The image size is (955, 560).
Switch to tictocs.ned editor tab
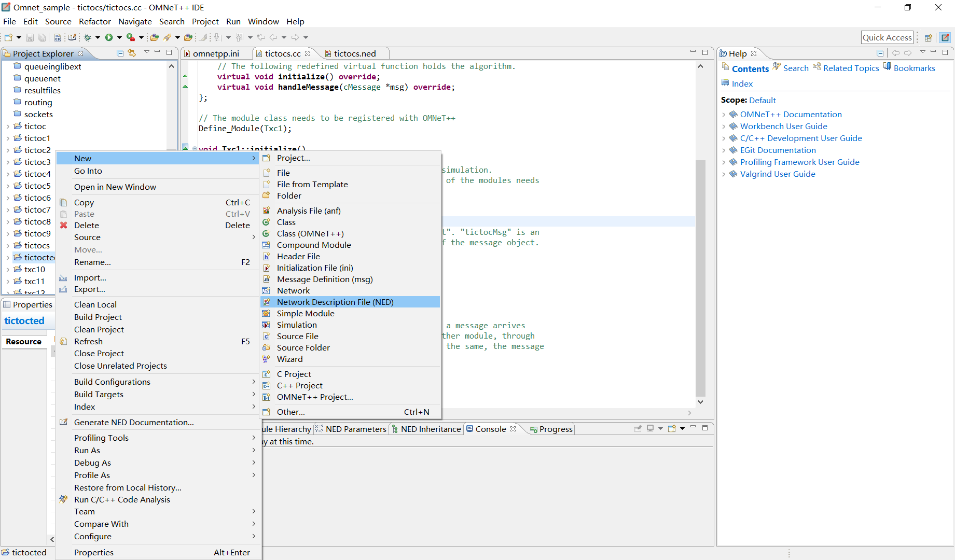[x=355, y=53]
